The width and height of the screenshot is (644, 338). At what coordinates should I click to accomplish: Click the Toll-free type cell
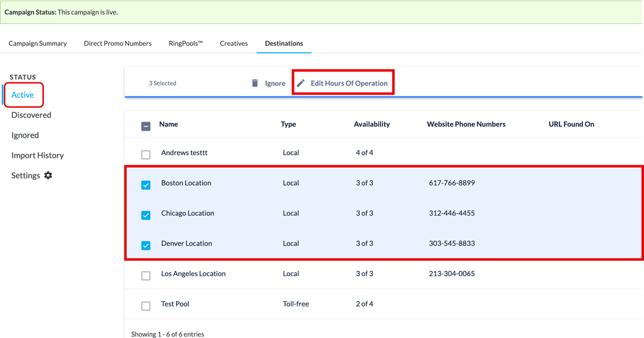(296, 304)
